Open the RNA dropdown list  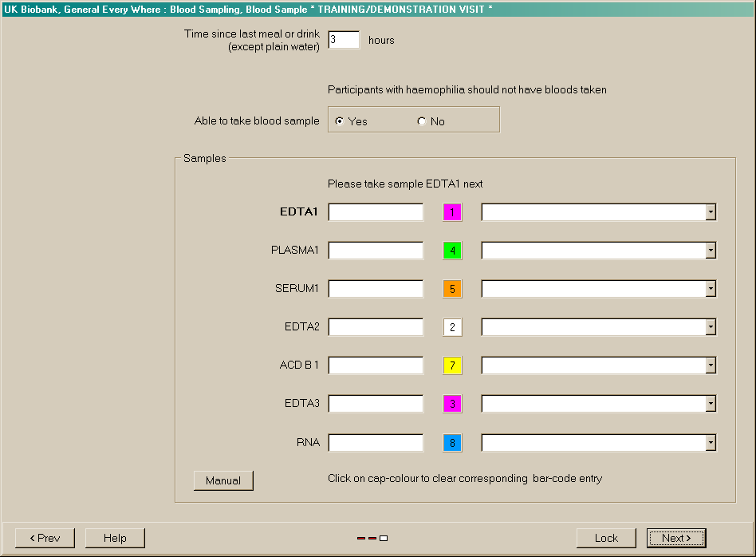[x=710, y=442]
